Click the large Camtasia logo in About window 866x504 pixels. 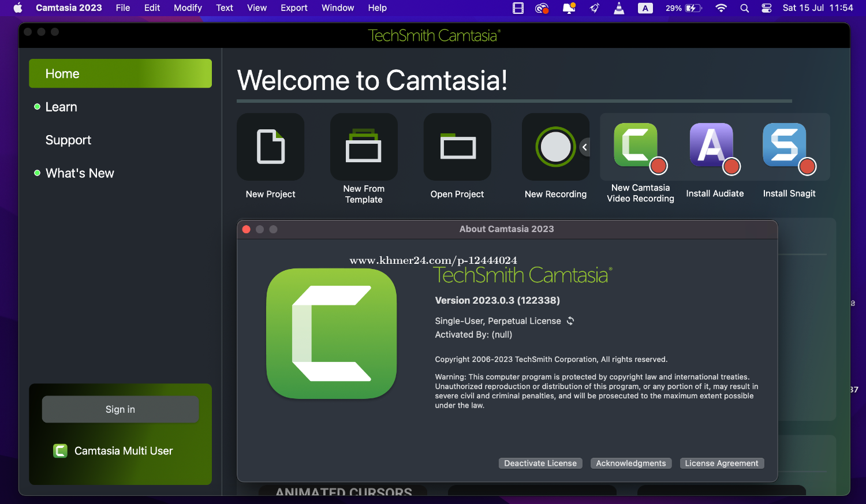tap(331, 334)
